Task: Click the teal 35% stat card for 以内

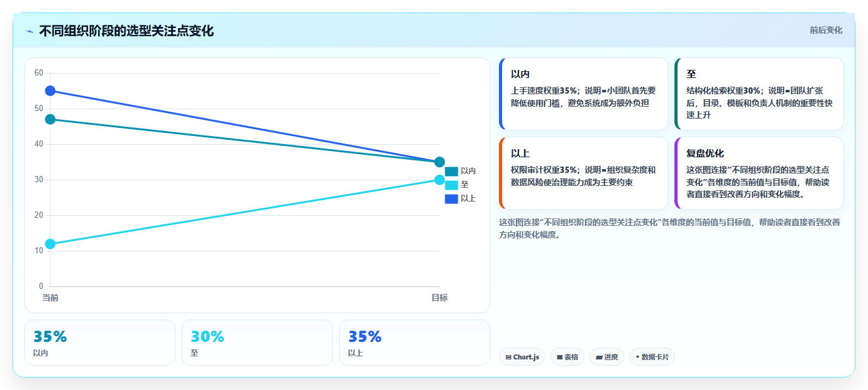Action: 100,343
